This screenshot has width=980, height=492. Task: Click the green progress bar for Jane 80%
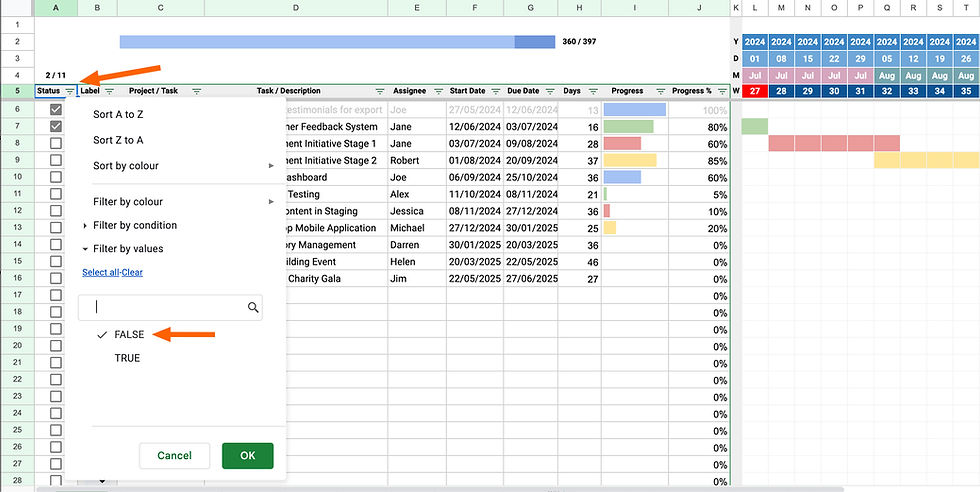628,126
